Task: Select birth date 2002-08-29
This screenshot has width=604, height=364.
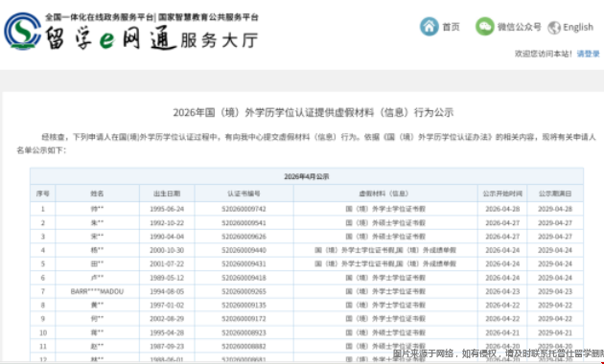Action: 167,319
